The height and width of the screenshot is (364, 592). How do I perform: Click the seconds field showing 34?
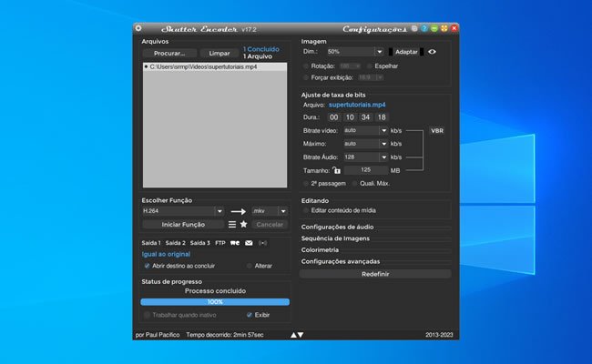point(365,117)
